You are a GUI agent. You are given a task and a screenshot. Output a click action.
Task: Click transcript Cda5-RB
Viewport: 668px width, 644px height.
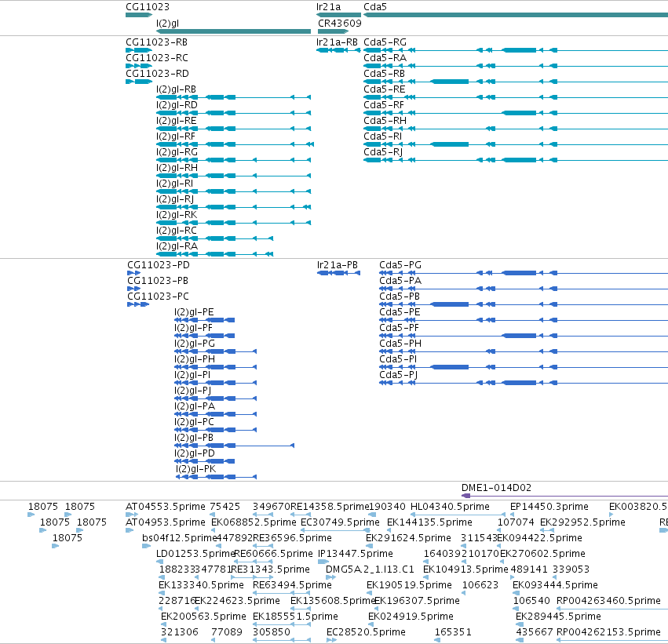516,82
